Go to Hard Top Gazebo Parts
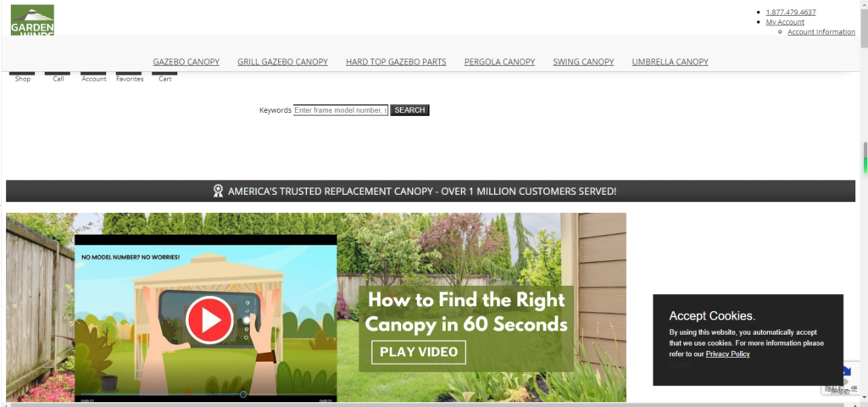The height and width of the screenshot is (407, 868). tap(396, 62)
